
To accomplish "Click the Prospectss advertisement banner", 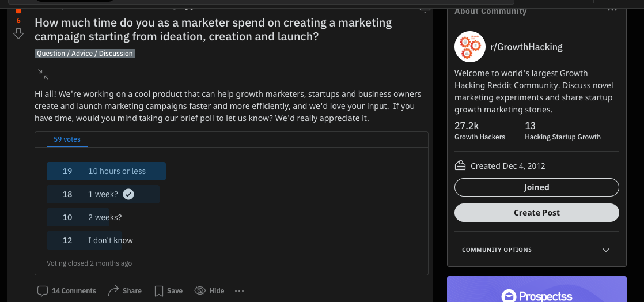I will coord(536,289).
